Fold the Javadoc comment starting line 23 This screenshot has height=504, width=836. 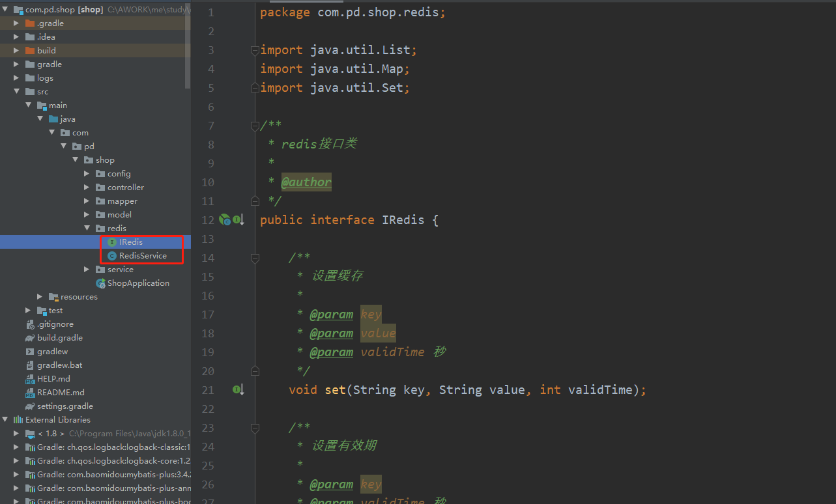click(255, 428)
